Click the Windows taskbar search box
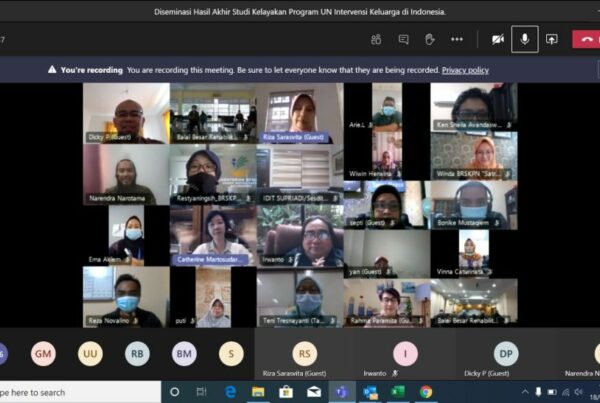The height and width of the screenshot is (403, 600). (x=80, y=392)
